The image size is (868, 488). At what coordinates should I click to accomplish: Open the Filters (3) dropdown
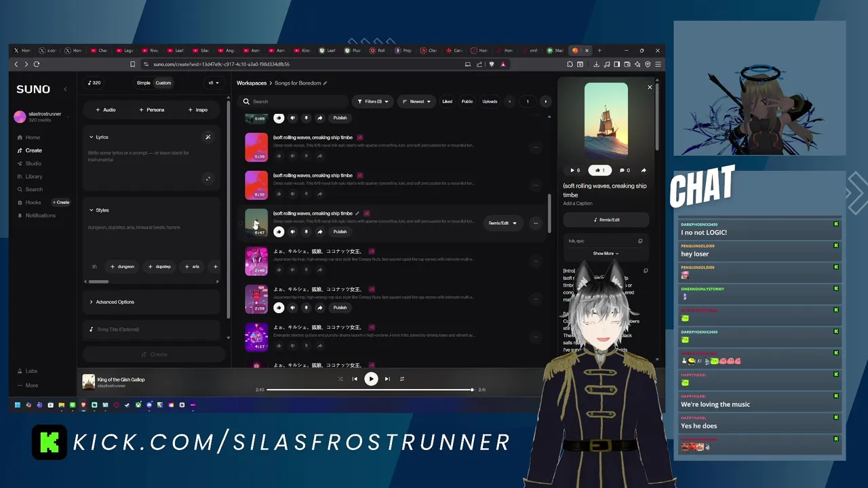coord(372,102)
